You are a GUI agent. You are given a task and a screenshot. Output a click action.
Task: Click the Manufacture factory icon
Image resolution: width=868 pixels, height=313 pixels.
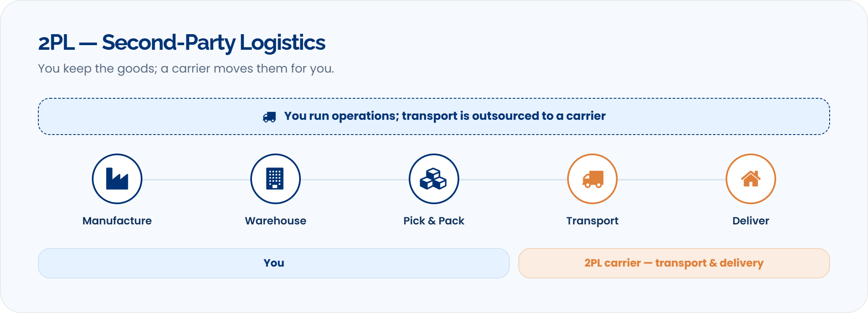point(117,179)
